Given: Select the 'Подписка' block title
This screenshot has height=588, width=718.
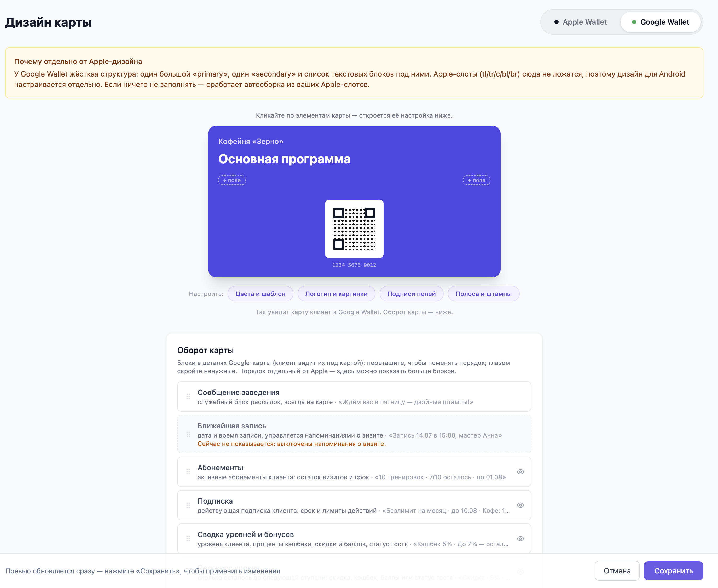Looking at the screenshot, I should (215, 501).
